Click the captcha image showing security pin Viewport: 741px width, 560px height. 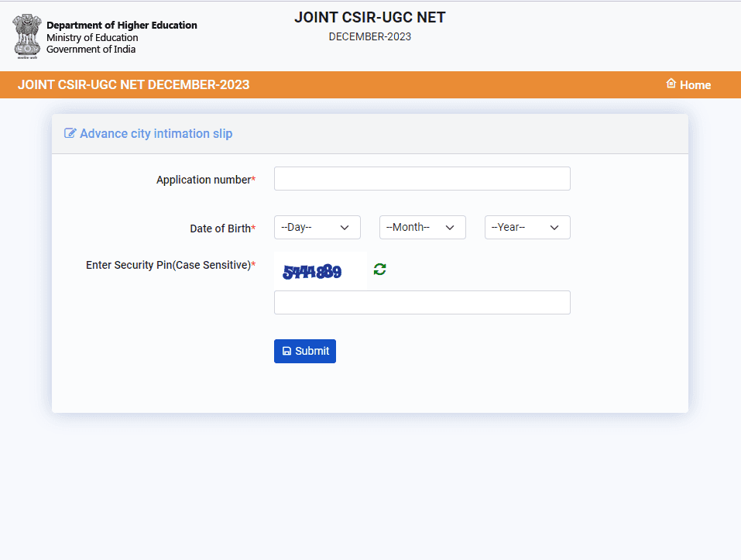tap(320, 271)
